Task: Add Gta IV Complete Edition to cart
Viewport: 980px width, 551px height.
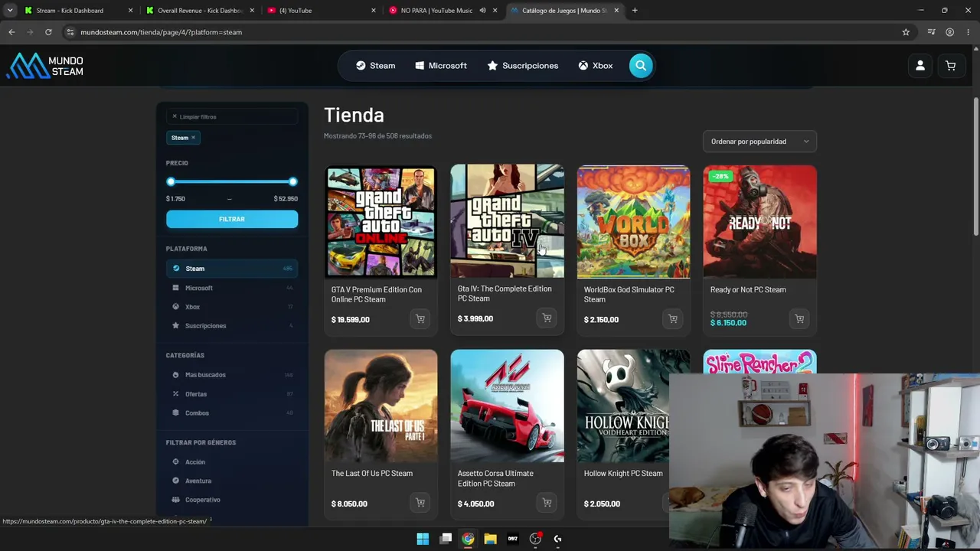Action: point(547,318)
